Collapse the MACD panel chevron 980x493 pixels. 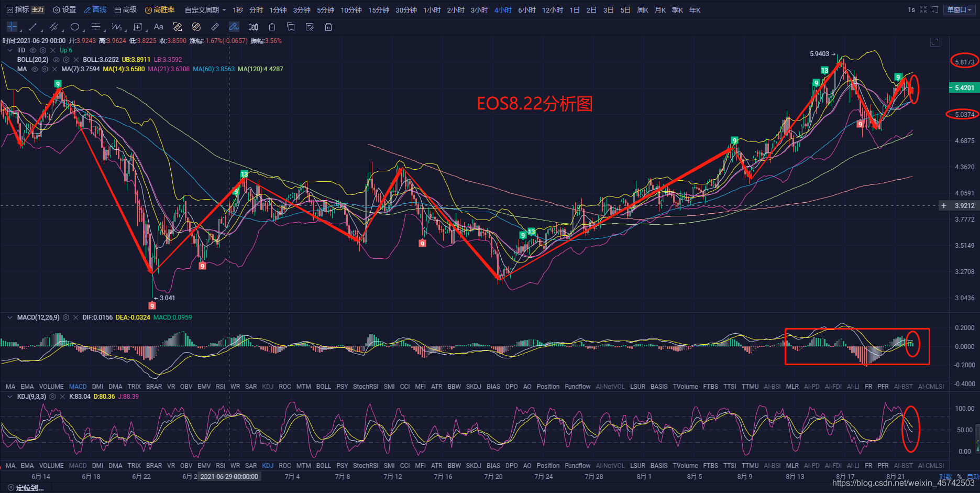[10, 317]
